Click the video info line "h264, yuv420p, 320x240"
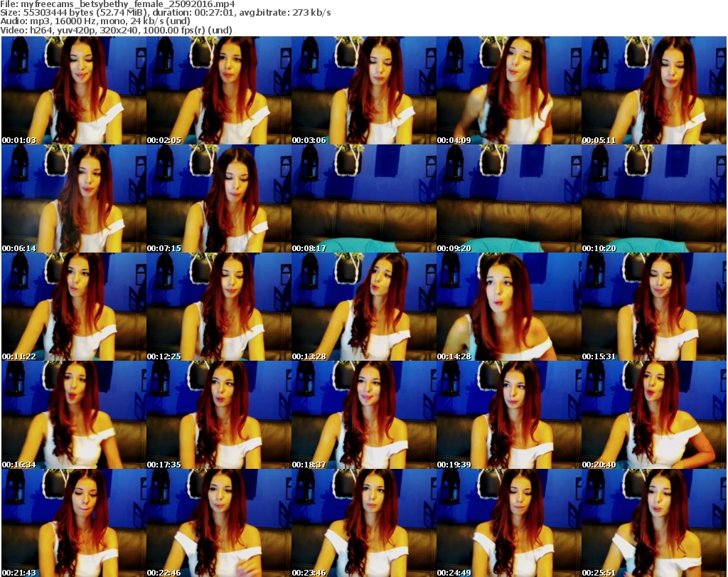This screenshot has height=577, width=728. tap(85, 30)
